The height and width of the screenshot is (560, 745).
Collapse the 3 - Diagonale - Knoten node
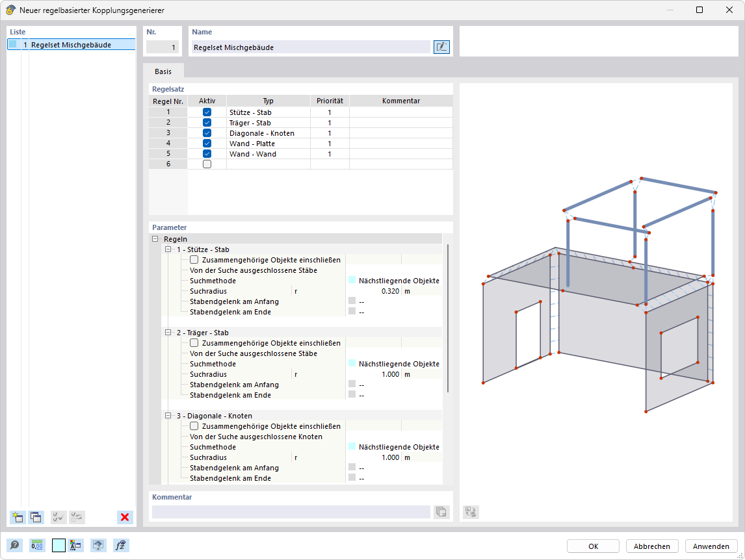[168, 416]
